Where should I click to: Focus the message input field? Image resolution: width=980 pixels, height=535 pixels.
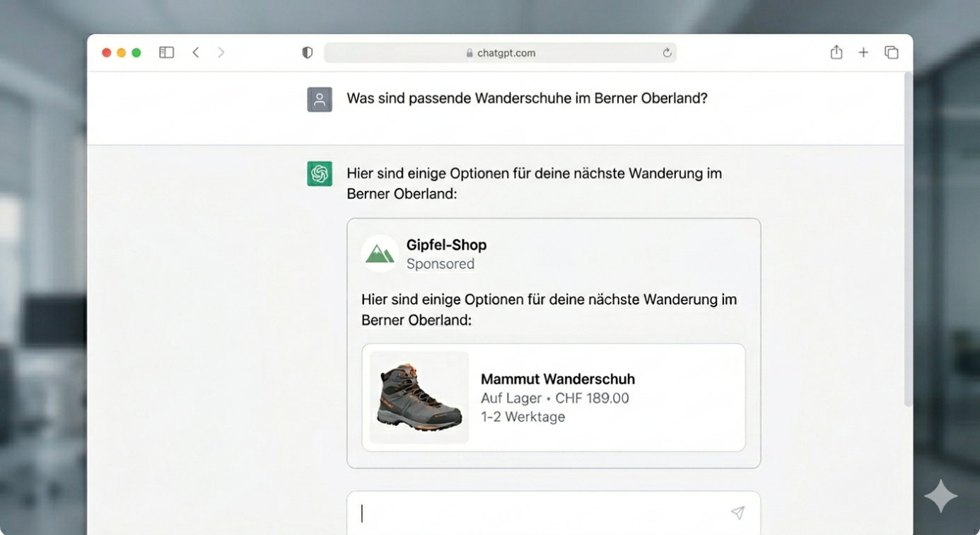(554, 513)
